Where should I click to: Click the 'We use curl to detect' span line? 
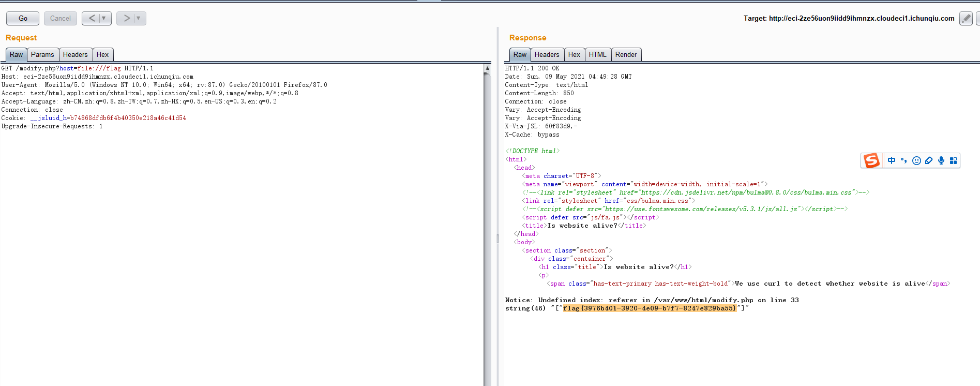pos(749,284)
